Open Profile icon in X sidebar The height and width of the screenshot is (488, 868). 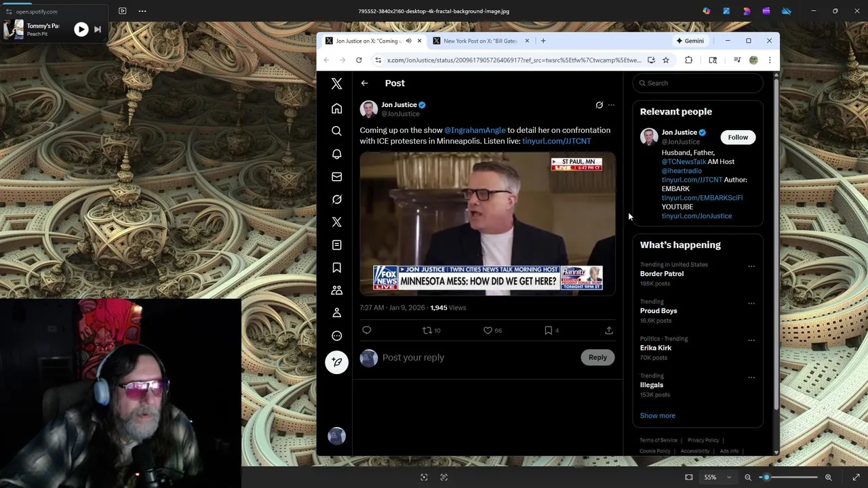tap(336, 313)
